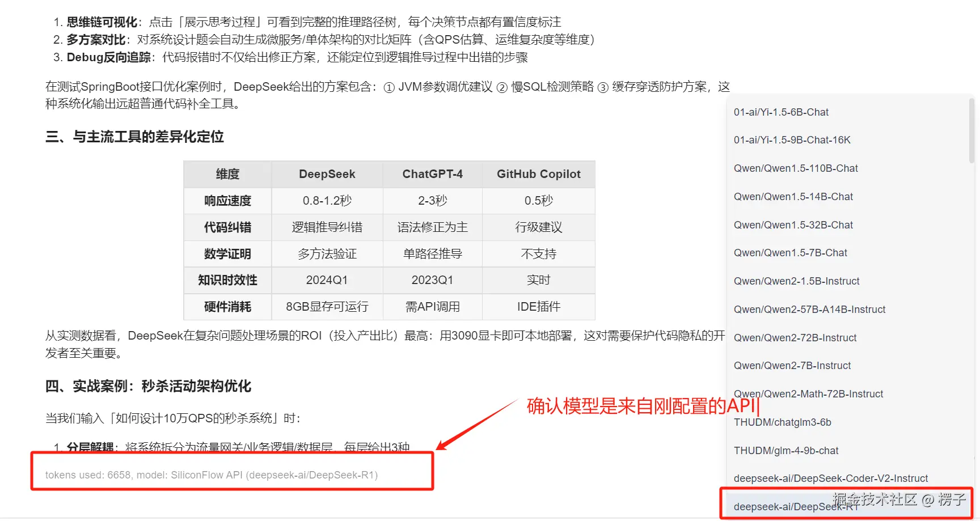Screen dimensions: 980x521
Task: Click the 语法修正为主 cell
Action: click(433, 227)
